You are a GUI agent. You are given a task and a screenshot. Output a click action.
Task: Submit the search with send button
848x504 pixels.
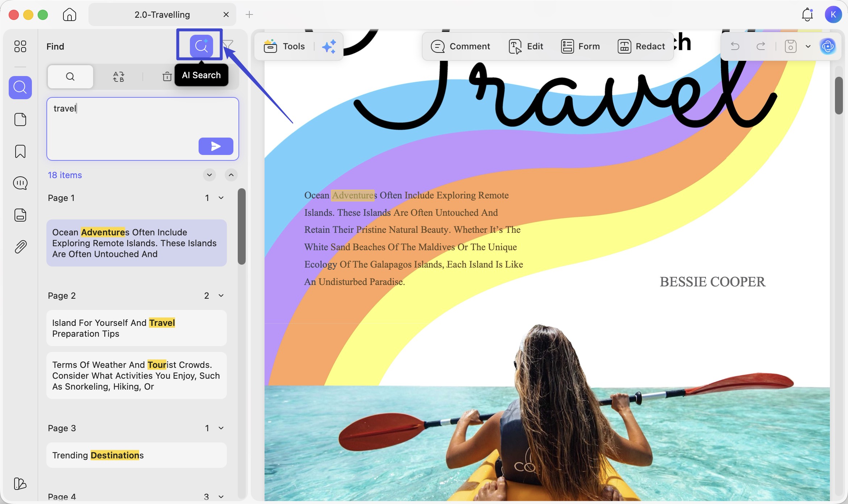coord(216,146)
